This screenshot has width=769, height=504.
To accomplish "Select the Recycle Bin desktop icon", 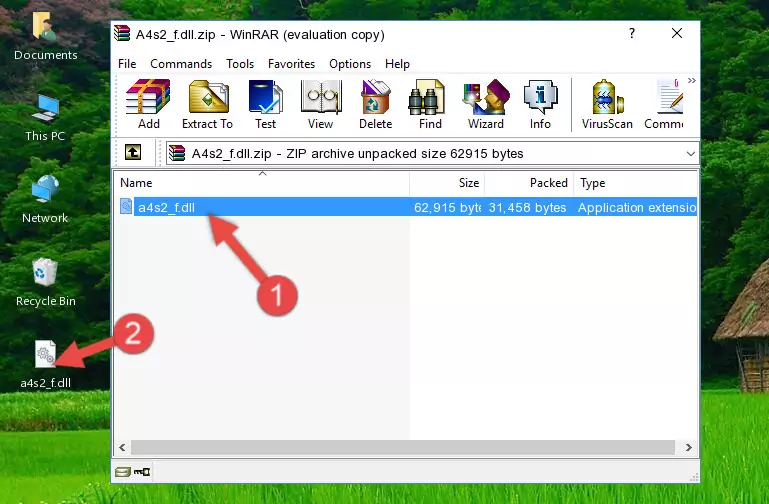I will [x=45, y=282].
